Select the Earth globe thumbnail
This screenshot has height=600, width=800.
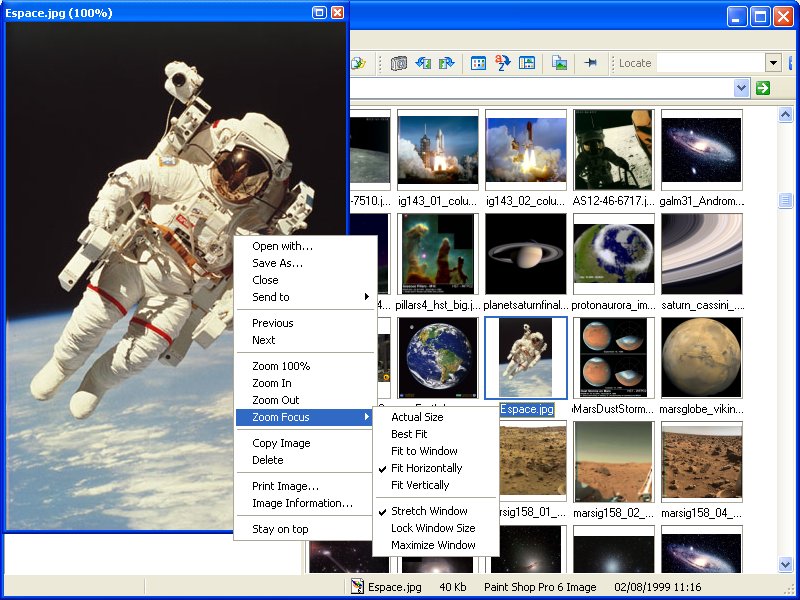tap(438, 358)
